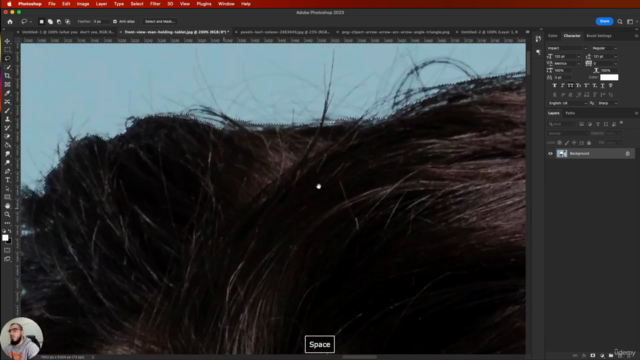This screenshot has height=360, width=640.
Task: Open the Select menu
Action: [137, 4]
